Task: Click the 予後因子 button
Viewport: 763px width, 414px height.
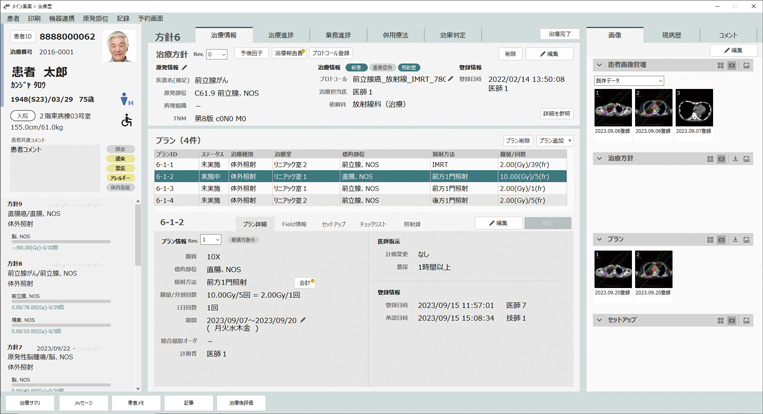Action: click(252, 54)
